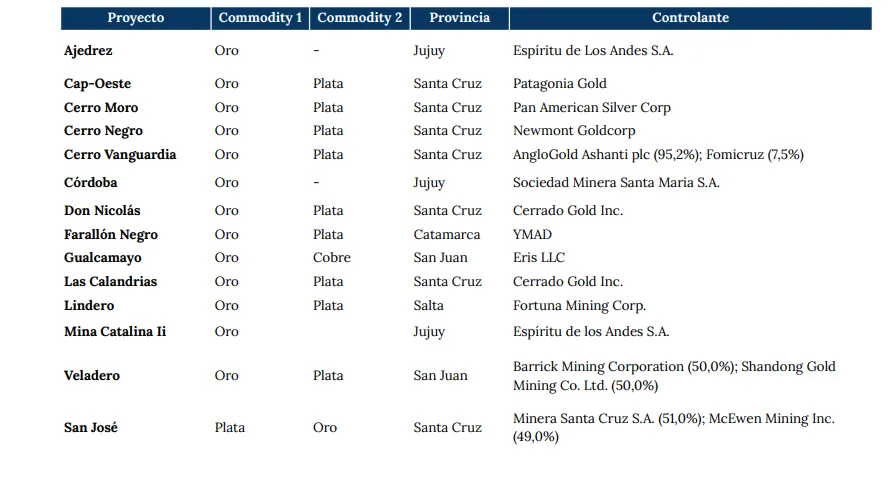Select the San José project name
This screenshot has width=890, height=481.
91,428
